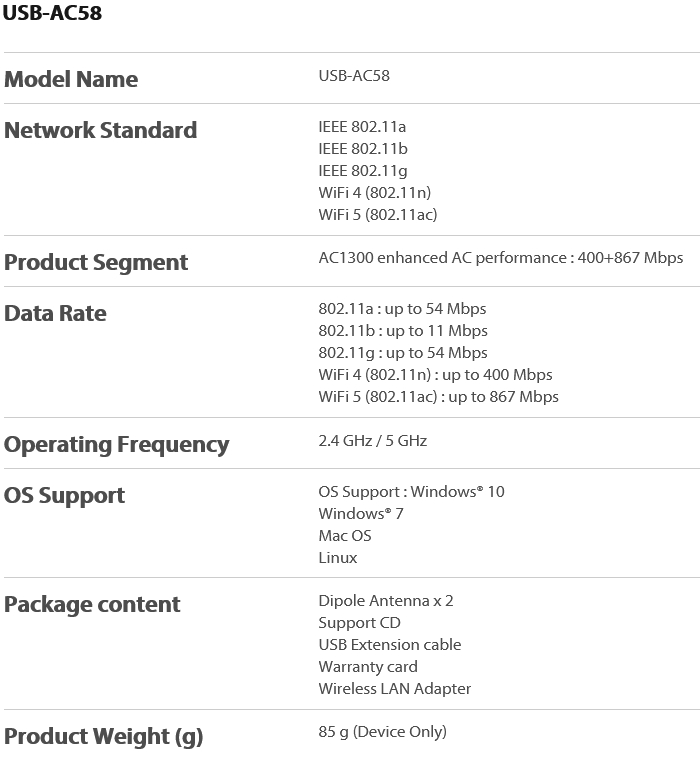This screenshot has width=700, height=757.
Task: Click the WiFi 4 up to 400 Mbps line
Action: 435,375
